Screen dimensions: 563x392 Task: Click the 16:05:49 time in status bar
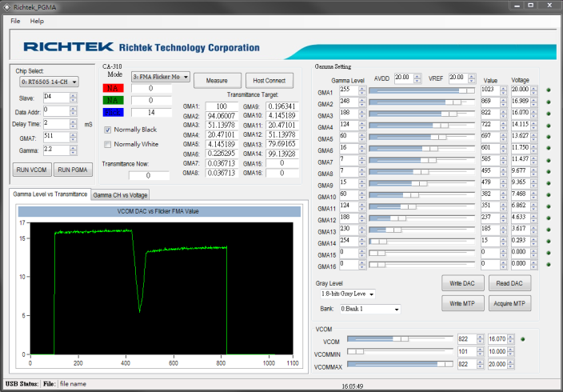click(x=352, y=386)
